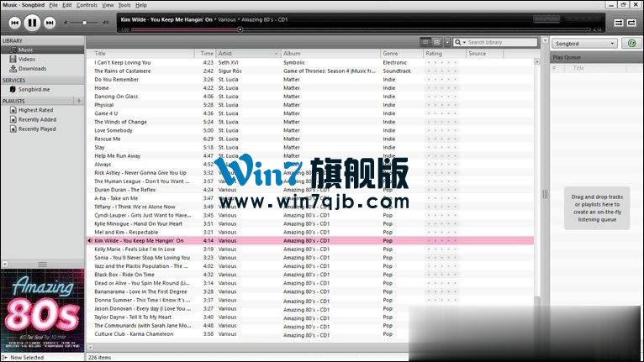This screenshot has height=362, width=644.
Task: Toggle shuffle mode button
Action: (x=619, y=23)
